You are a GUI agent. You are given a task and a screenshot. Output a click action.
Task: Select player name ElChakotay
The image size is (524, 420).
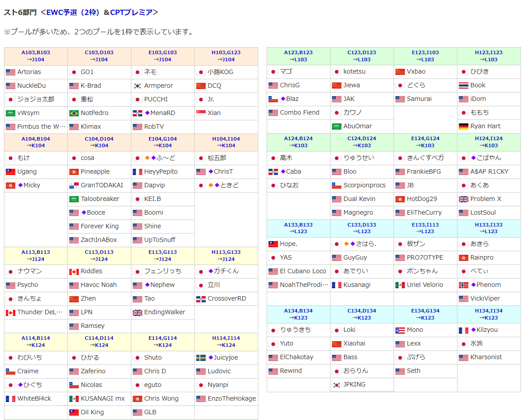(297, 357)
